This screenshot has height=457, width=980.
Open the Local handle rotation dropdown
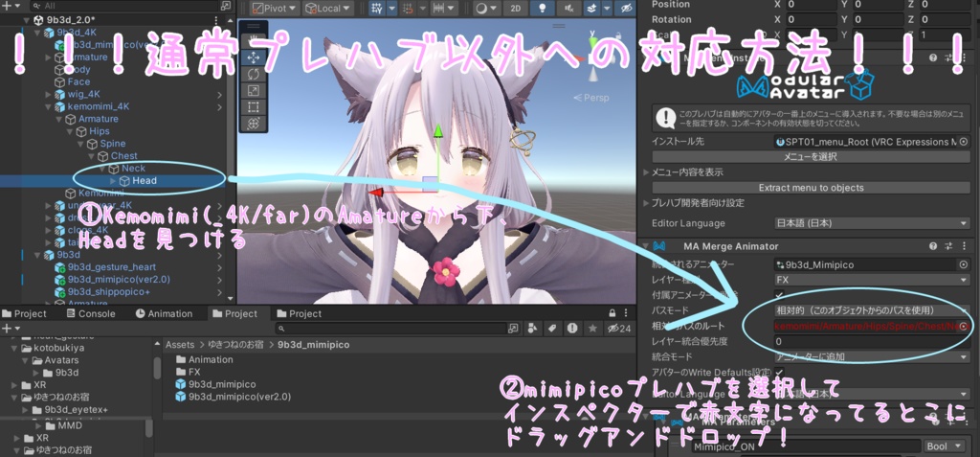pyautogui.click(x=328, y=8)
